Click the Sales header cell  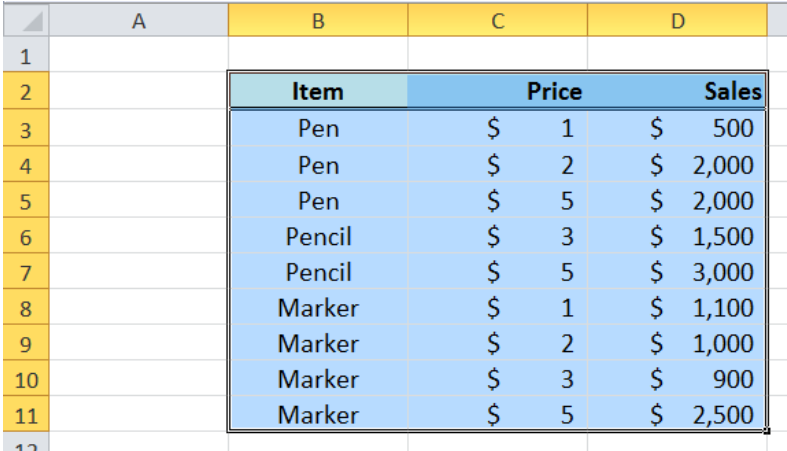[677, 91]
